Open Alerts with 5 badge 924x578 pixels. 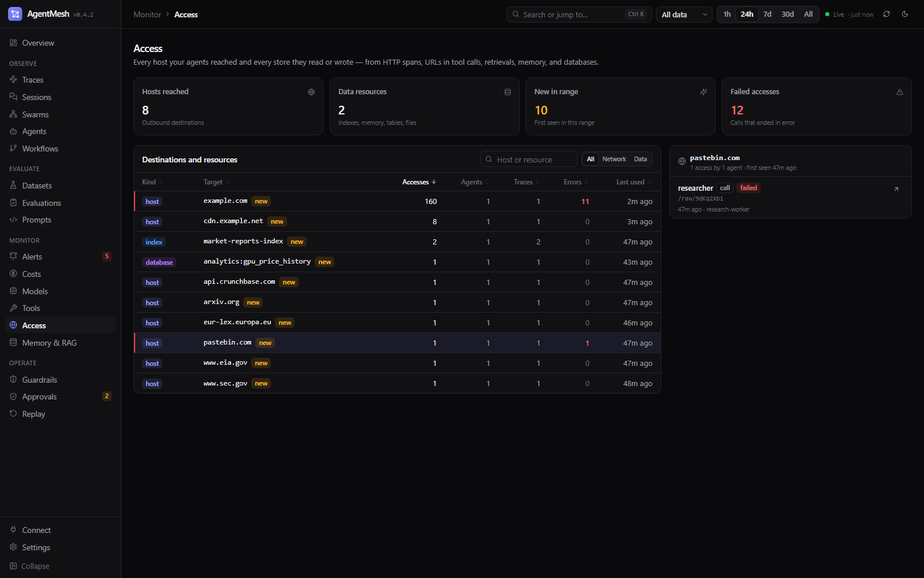point(60,257)
